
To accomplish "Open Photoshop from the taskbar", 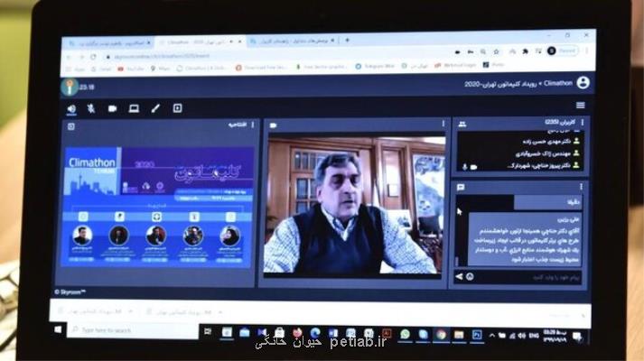I will point(477,335).
